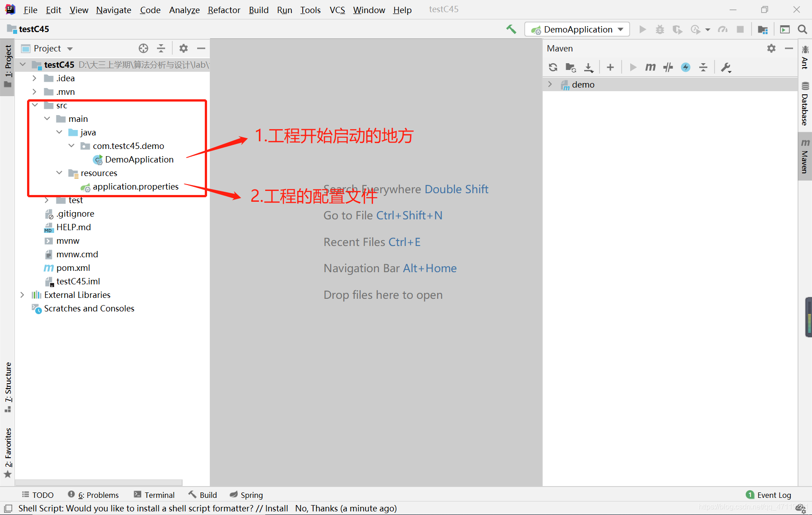Expand the demo Maven project node
The image size is (812, 515).
click(x=550, y=84)
